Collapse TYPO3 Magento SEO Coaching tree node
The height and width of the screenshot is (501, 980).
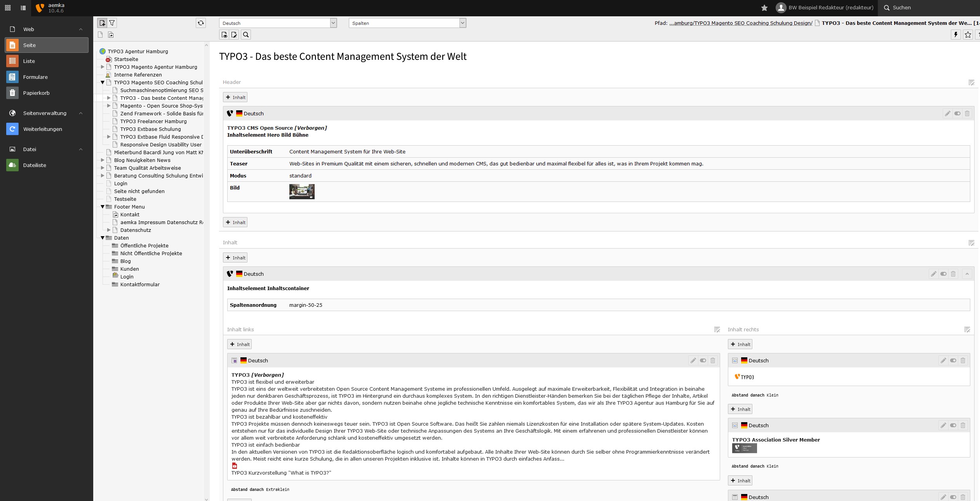click(103, 82)
